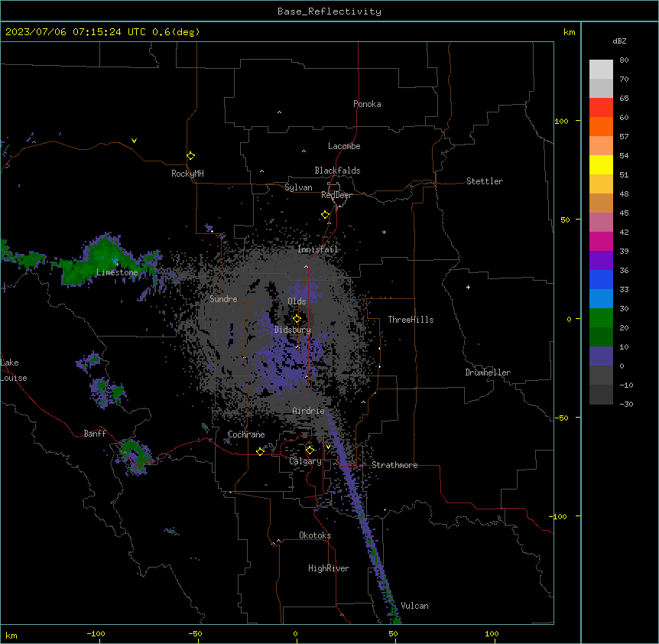Select the RedDeer city label
Screen dimensions: 659x644
point(336,195)
